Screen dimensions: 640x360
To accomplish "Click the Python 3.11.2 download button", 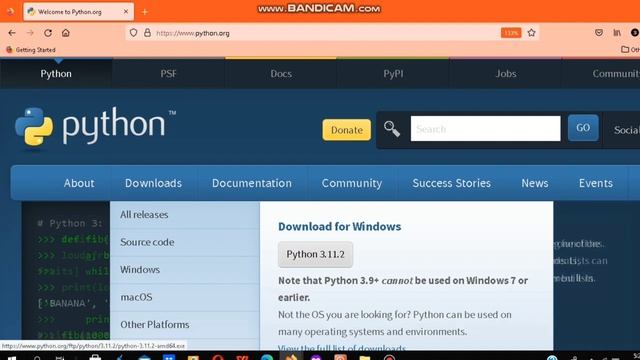I will pos(316,254).
